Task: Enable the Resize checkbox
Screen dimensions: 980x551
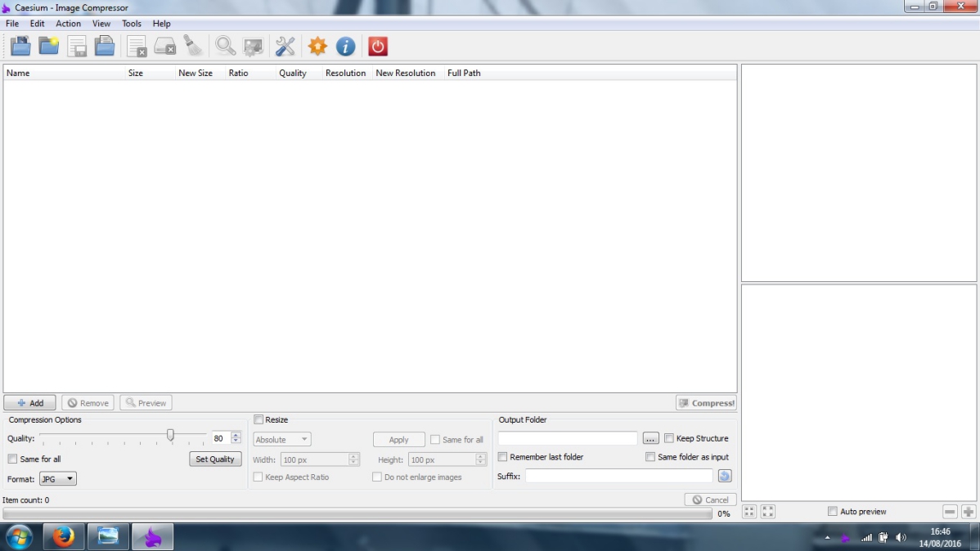Action: click(x=258, y=419)
